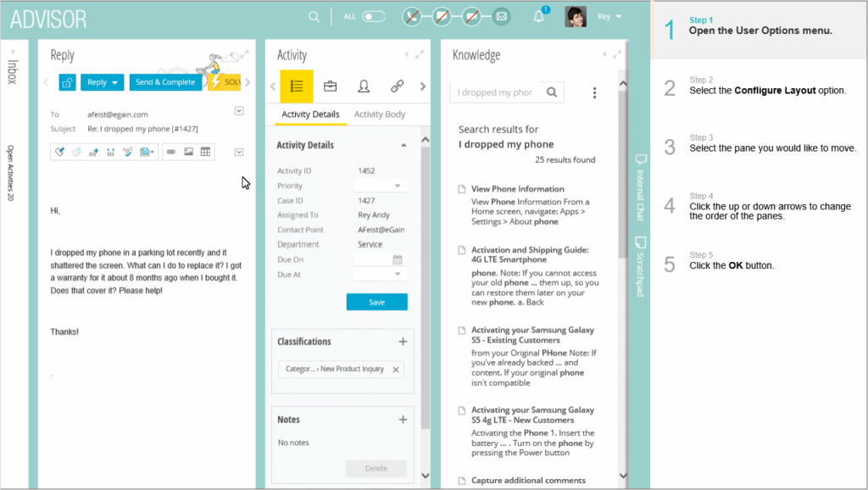The image size is (868, 490).
Task: Toggle the ALL switch in the header
Action: [x=373, y=16]
